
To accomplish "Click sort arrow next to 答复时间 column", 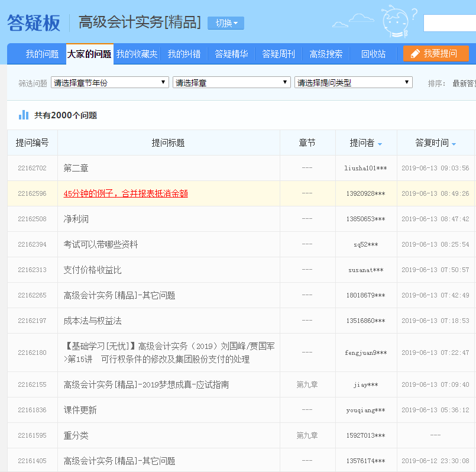I will click(454, 144).
